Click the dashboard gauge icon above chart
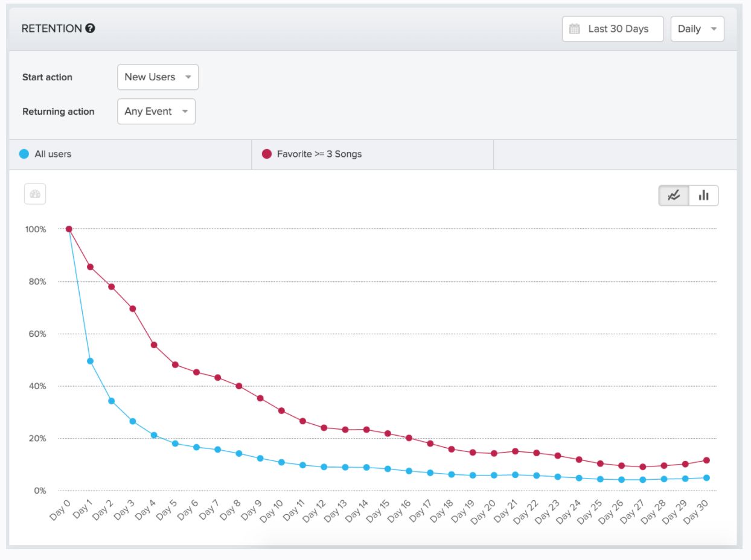The width and height of the screenshot is (751, 560). pos(35,194)
